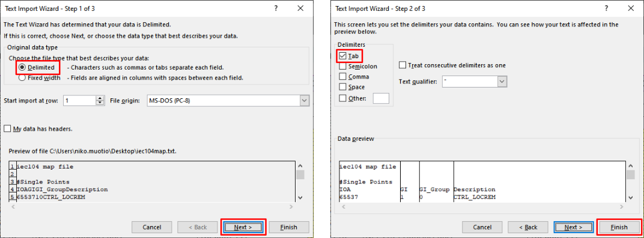Close the Step 1 of 3 wizard window

point(300,8)
